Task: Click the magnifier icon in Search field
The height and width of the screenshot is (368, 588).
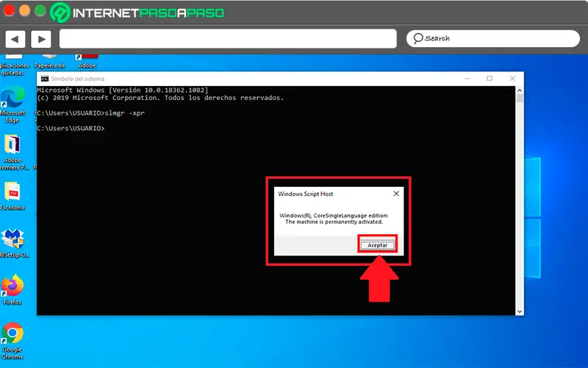Action: point(417,38)
